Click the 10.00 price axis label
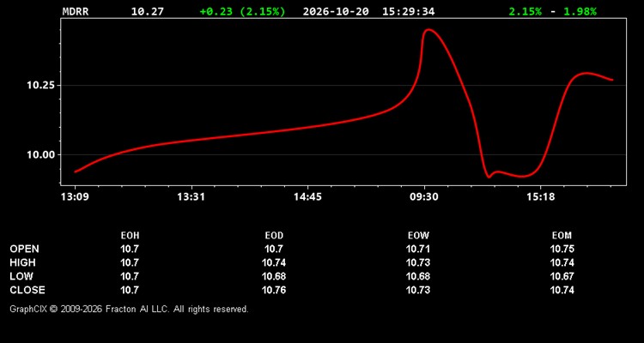Viewport: 644px width, 343px height. coord(40,154)
